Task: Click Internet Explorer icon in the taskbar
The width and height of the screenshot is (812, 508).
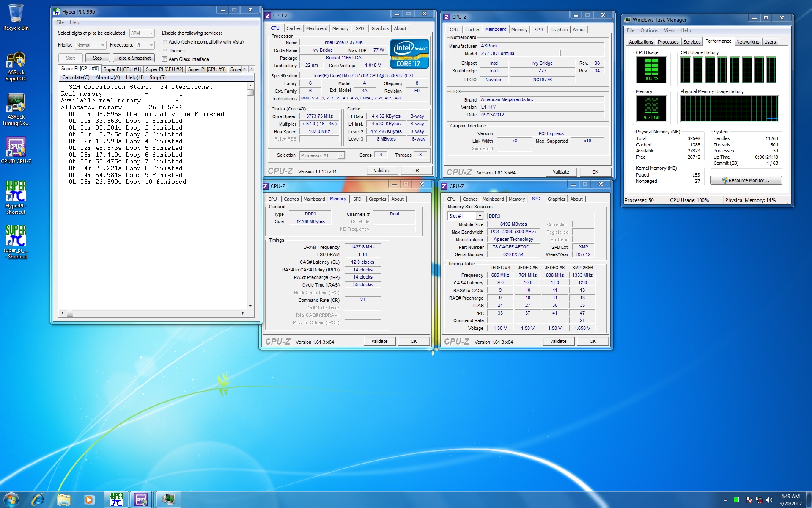Action: [38, 500]
